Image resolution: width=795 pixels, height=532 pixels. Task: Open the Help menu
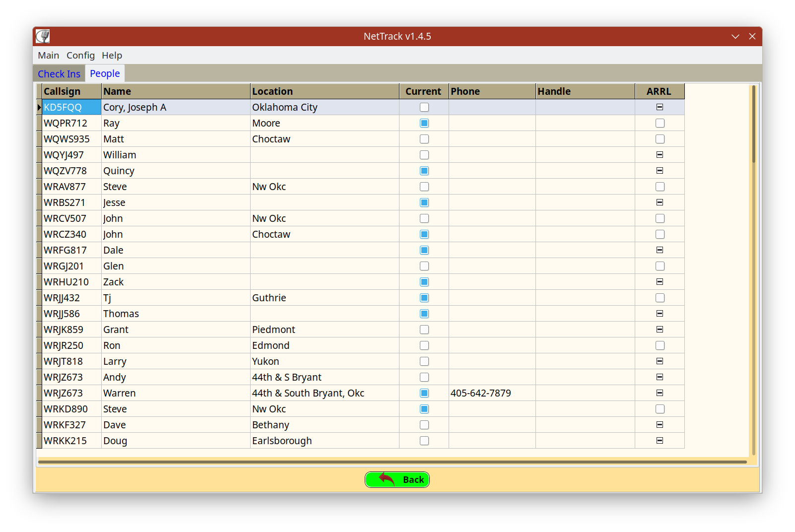(x=112, y=56)
